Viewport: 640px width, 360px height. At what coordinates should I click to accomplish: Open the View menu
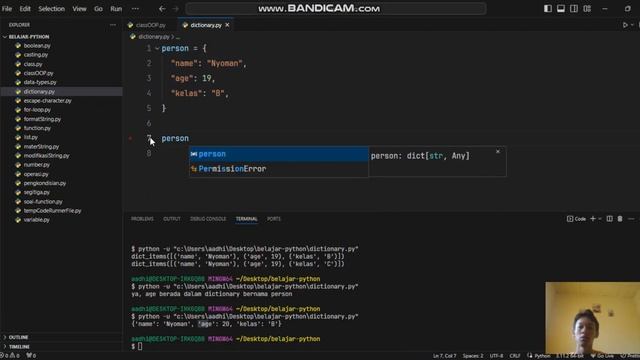pos(79,9)
